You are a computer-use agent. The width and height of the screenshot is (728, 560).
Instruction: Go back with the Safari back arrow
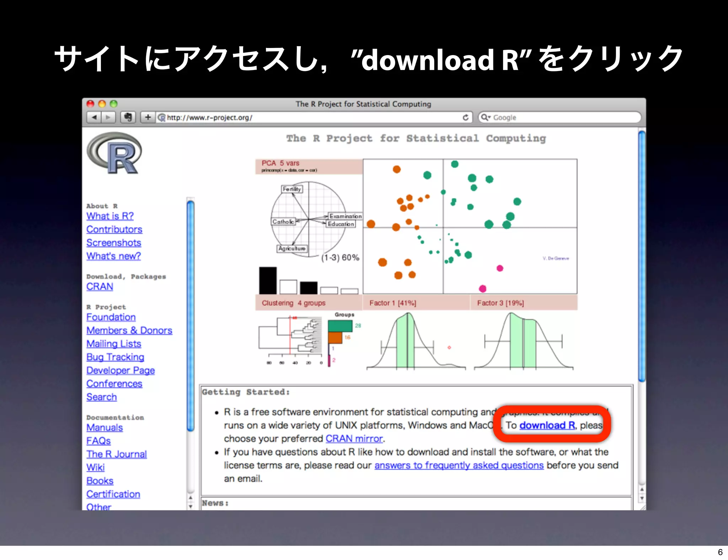(x=94, y=117)
